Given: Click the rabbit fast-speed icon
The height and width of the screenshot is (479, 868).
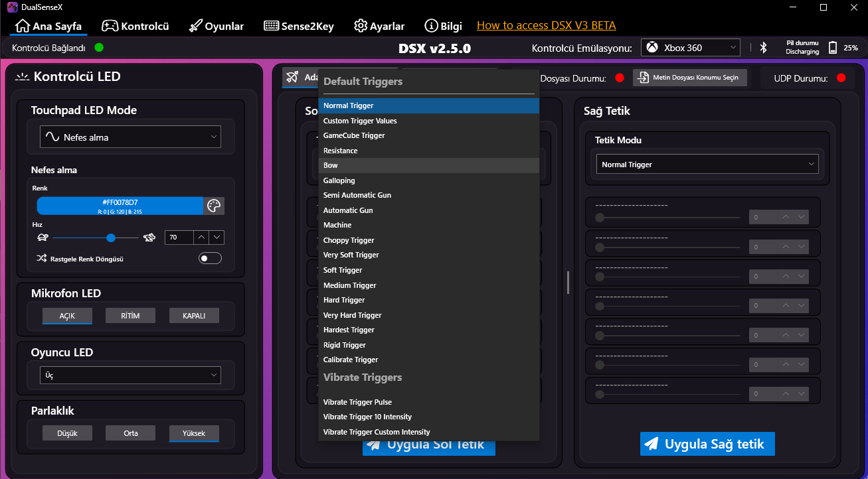Looking at the screenshot, I should 149,238.
